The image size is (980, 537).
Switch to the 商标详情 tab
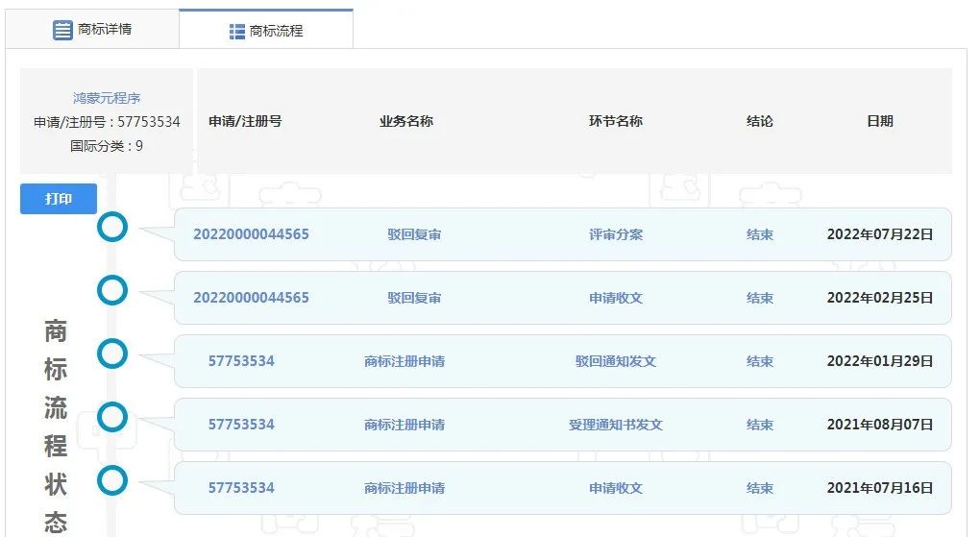105,29
